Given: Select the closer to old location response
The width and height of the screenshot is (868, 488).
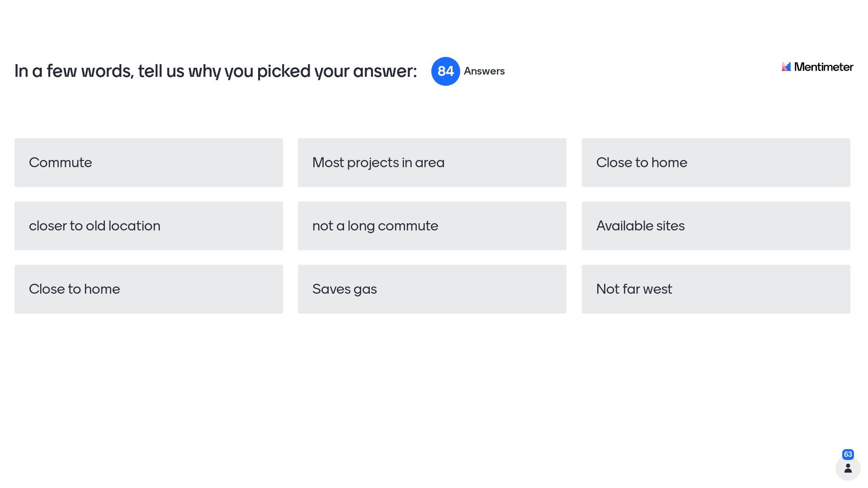Looking at the screenshot, I should coord(149,226).
